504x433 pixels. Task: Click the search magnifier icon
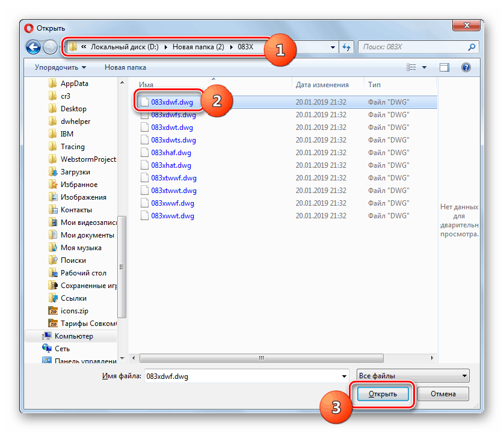[x=472, y=48]
